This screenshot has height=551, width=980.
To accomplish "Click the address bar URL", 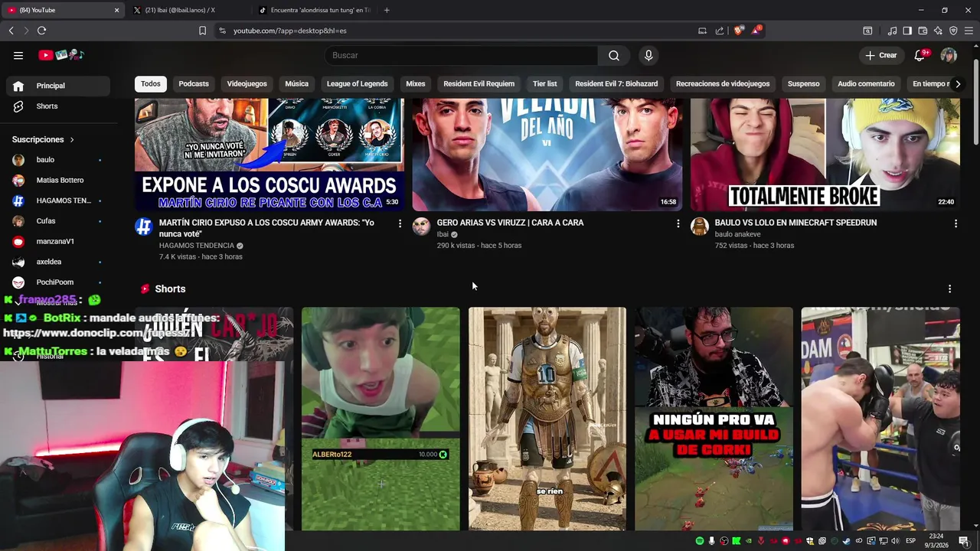I will coord(290,31).
